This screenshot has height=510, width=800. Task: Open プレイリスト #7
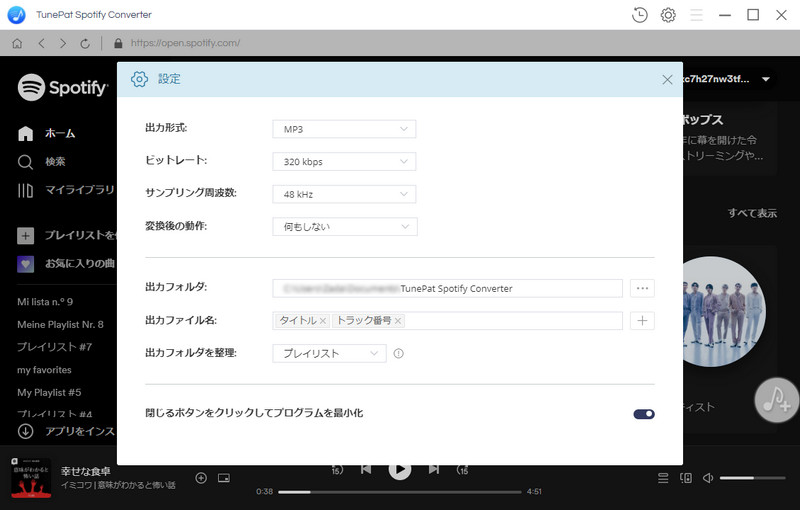pyautogui.click(x=55, y=347)
